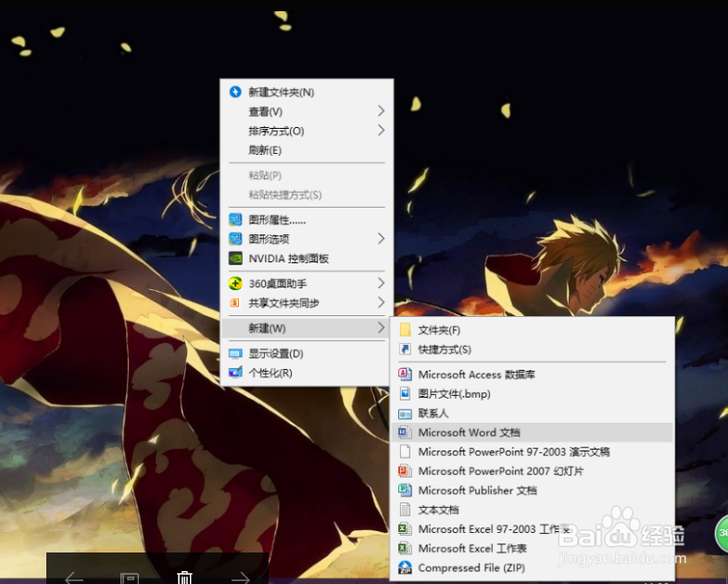Choose Compressed File (ZIP) entry
Image resolution: width=728 pixels, height=584 pixels.
[532, 567]
